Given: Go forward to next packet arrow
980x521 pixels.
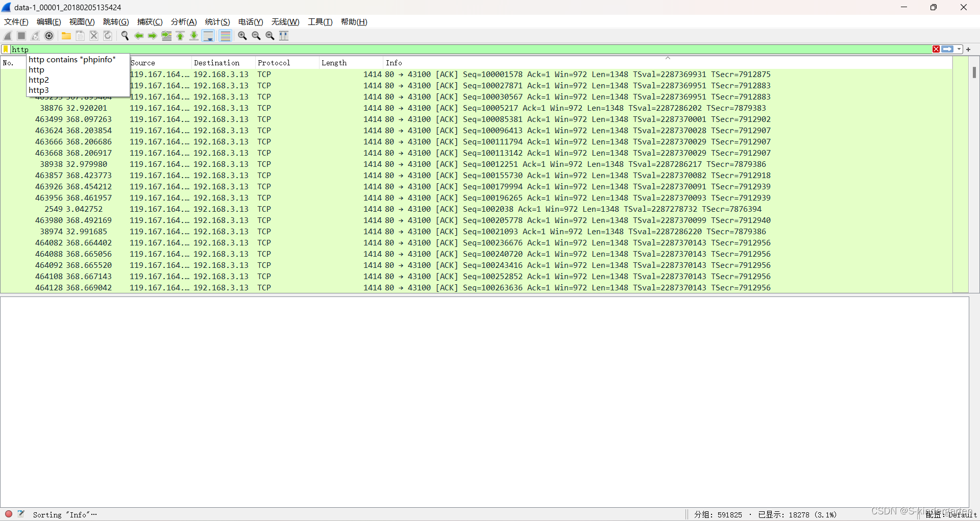Looking at the screenshot, I should (x=153, y=36).
